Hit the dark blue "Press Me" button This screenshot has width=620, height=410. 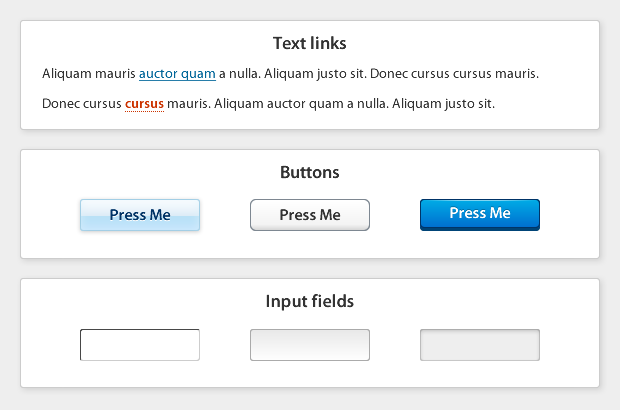pos(480,214)
